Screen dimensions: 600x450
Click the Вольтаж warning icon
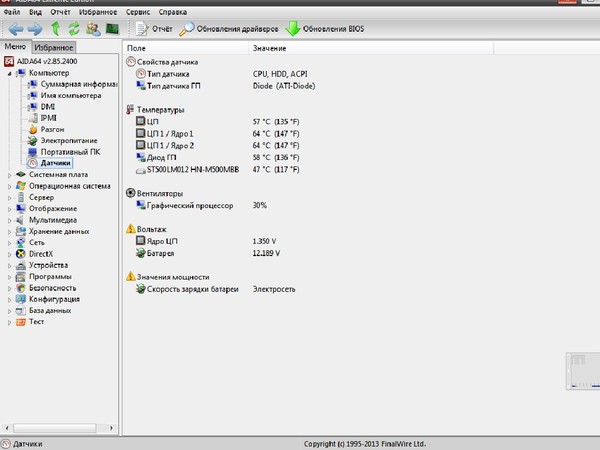click(130, 229)
